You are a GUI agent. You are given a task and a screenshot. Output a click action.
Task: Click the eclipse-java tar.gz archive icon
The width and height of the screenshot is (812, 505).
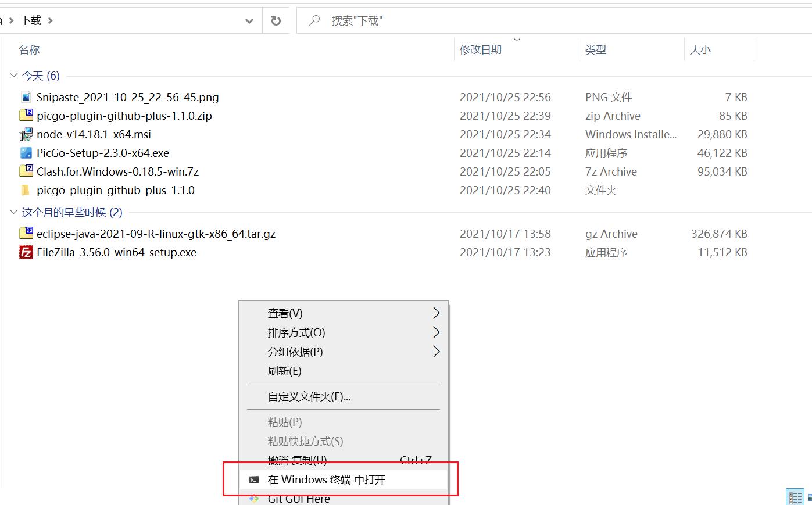point(26,234)
